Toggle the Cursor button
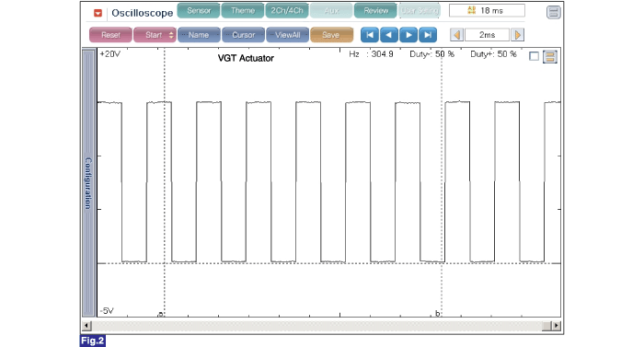The height and width of the screenshot is (347, 644). [244, 35]
